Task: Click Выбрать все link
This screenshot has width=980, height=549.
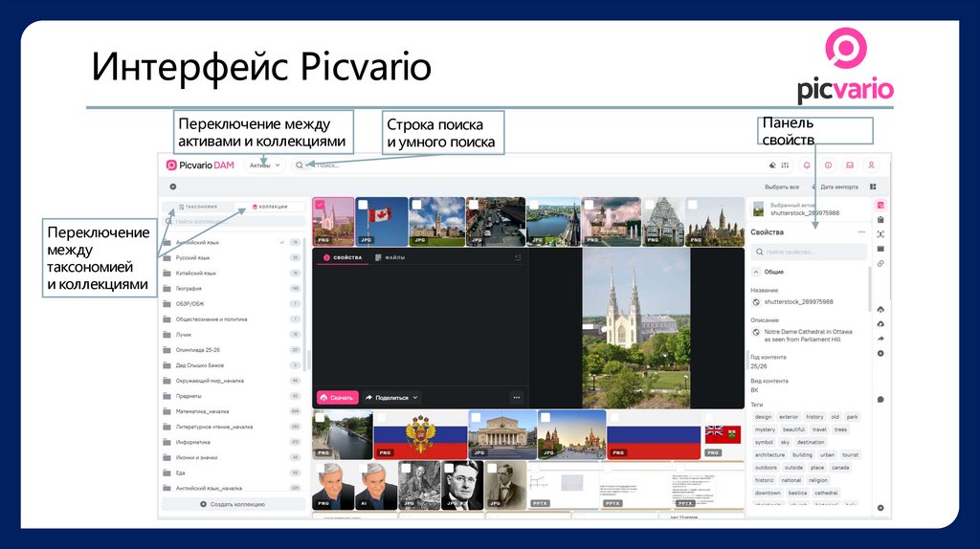Action: [x=782, y=187]
